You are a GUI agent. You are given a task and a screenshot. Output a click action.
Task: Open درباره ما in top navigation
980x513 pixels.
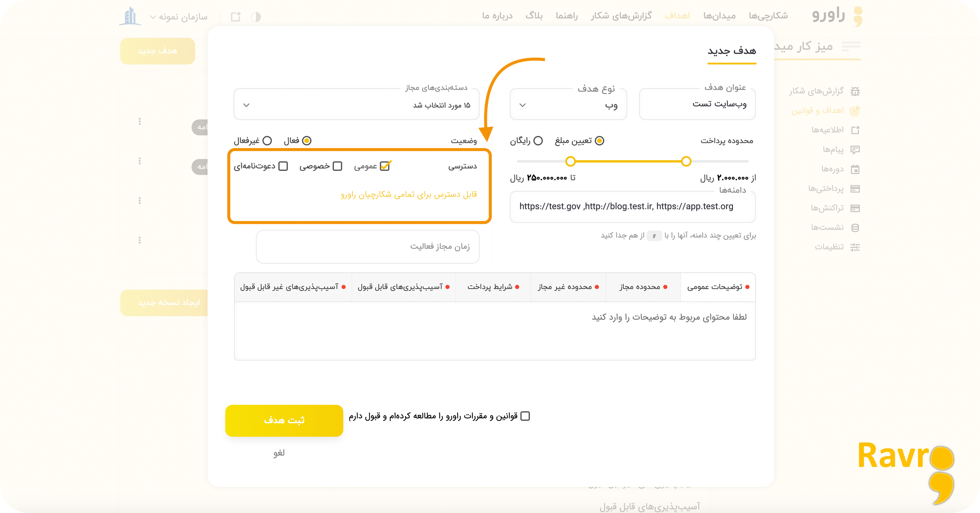(x=497, y=16)
